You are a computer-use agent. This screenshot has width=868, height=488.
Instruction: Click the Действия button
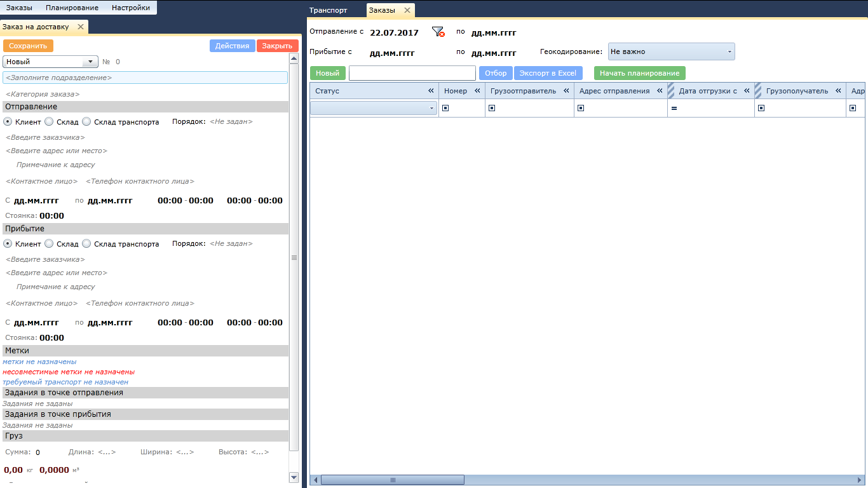(x=233, y=46)
